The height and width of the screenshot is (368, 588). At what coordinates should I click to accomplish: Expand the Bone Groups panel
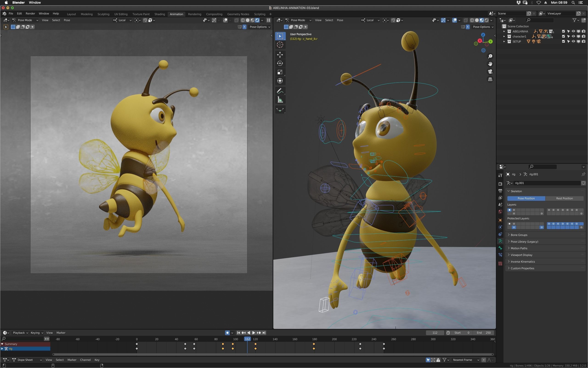pyautogui.click(x=519, y=235)
